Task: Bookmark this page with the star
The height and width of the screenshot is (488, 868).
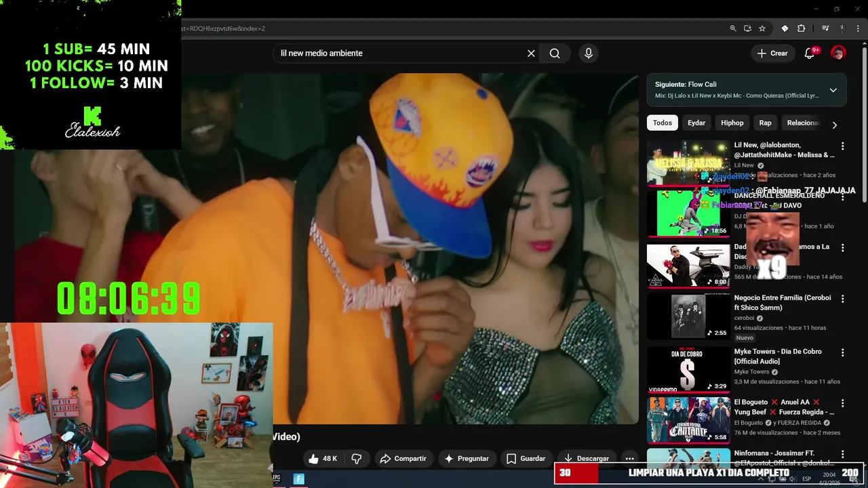Action: [x=762, y=28]
